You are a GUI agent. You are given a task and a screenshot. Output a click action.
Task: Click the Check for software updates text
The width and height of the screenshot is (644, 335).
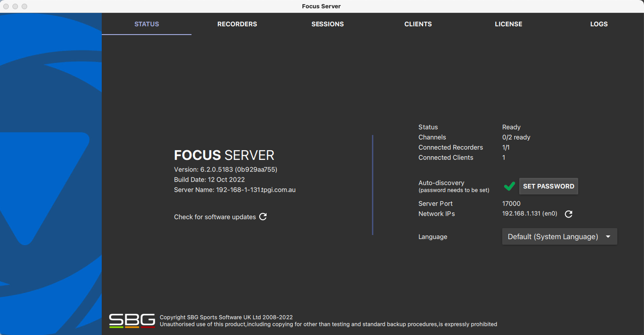click(x=215, y=217)
